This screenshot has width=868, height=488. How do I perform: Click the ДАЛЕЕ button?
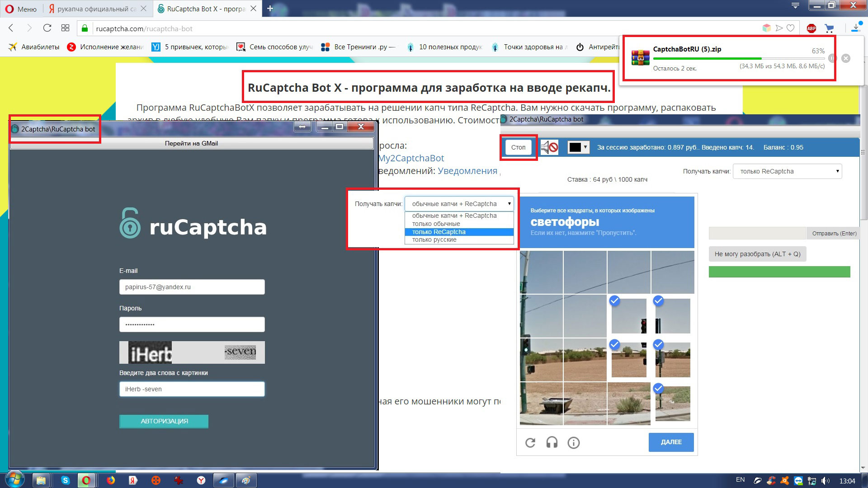[x=671, y=442]
